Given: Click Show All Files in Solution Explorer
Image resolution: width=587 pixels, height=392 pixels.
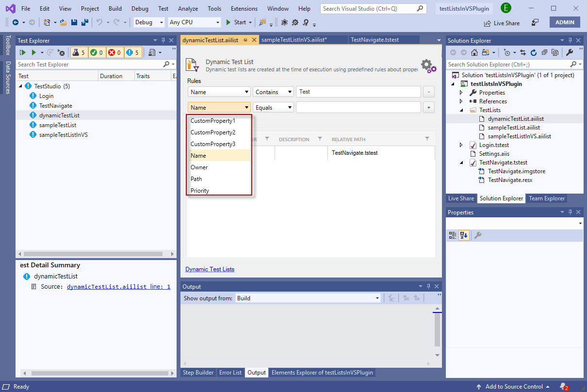Looking at the screenshot, I should [555, 52].
